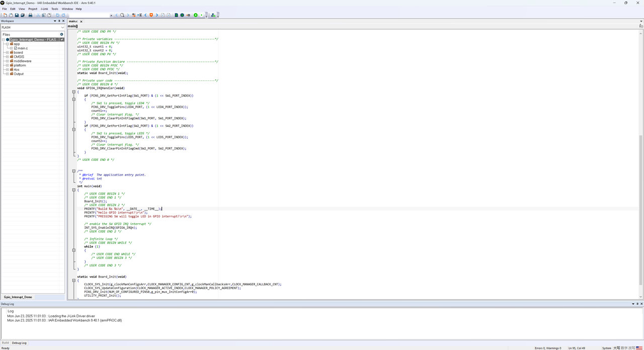The width and height of the screenshot is (644, 350).
Task: Click the Copy toolbar icon
Action: pos(44,15)
